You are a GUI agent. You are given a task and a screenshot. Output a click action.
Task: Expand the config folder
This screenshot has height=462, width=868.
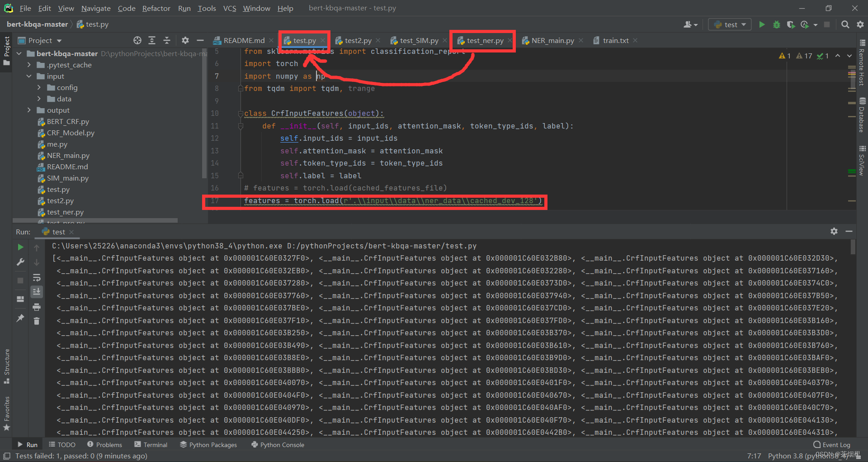point(39,87)
